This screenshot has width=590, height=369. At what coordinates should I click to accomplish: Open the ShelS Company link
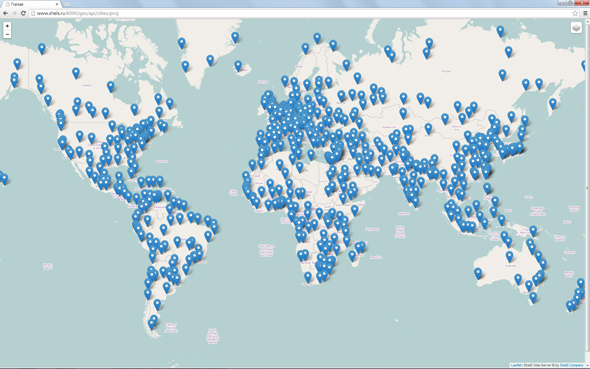pos(571,365)
